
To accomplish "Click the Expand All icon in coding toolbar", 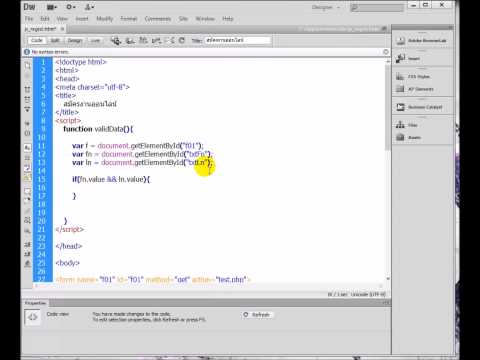I will (27, 109).
